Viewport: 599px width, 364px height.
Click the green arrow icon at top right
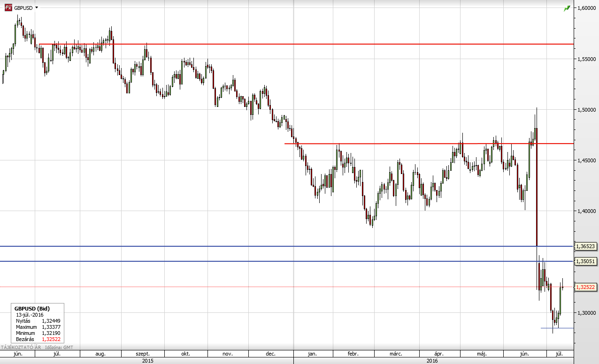pyautogui.click(x=567, y=8)
